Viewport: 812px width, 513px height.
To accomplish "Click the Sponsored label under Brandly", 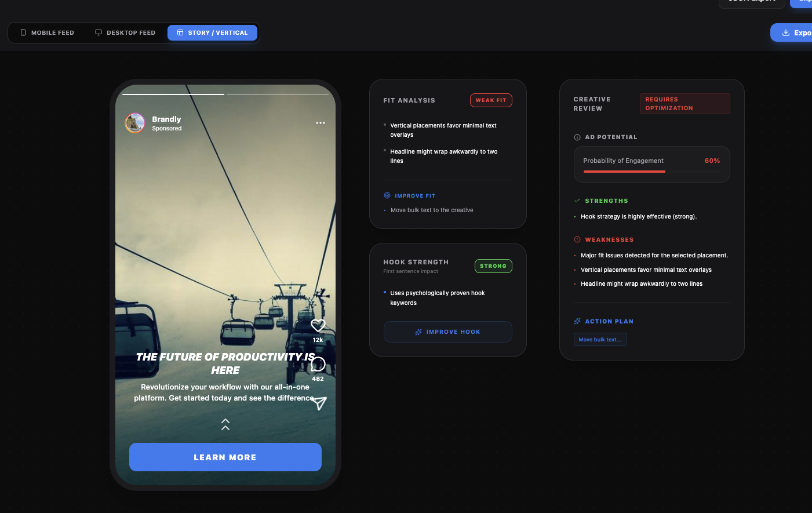I will (x=167, y=129).
